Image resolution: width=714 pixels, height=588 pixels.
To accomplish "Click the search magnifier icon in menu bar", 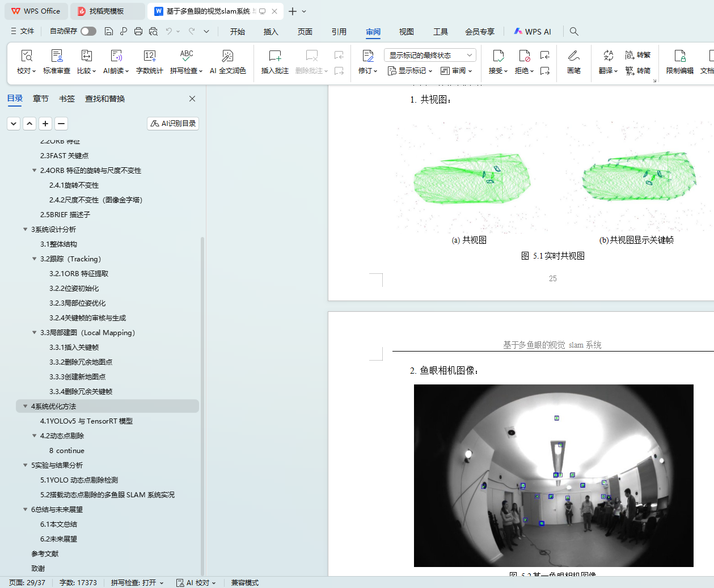I will coord(574,32).
